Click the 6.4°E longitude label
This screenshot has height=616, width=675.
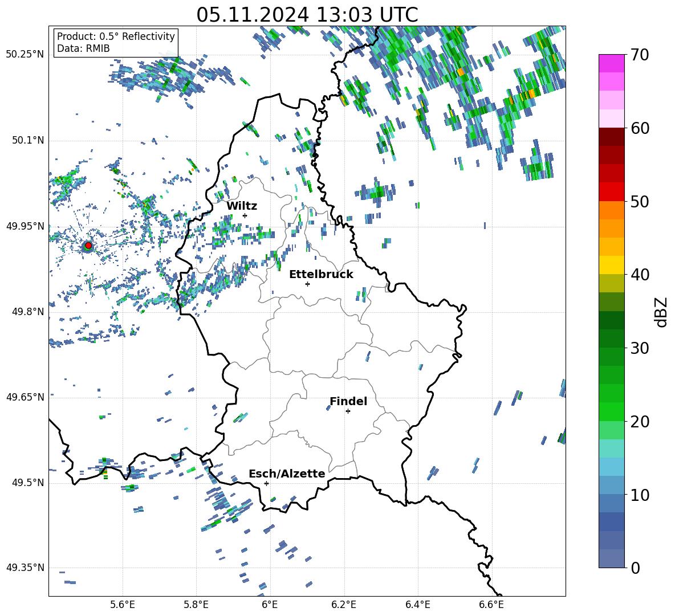click(x=417, y=605)
